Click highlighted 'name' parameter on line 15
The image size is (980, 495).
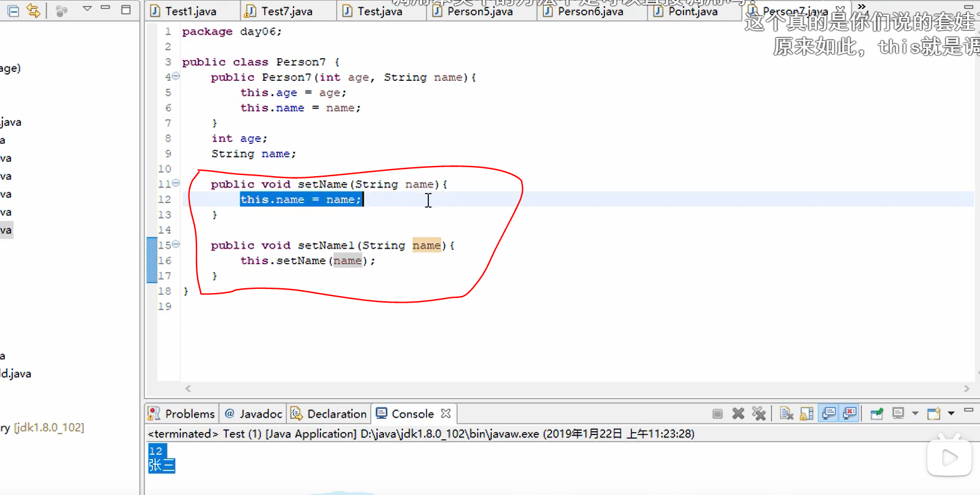[x=427, y=245]
